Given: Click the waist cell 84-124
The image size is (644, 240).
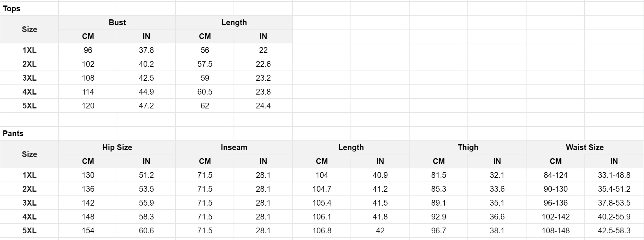Looking at the screenshot, I should click(x=556, y=175).
